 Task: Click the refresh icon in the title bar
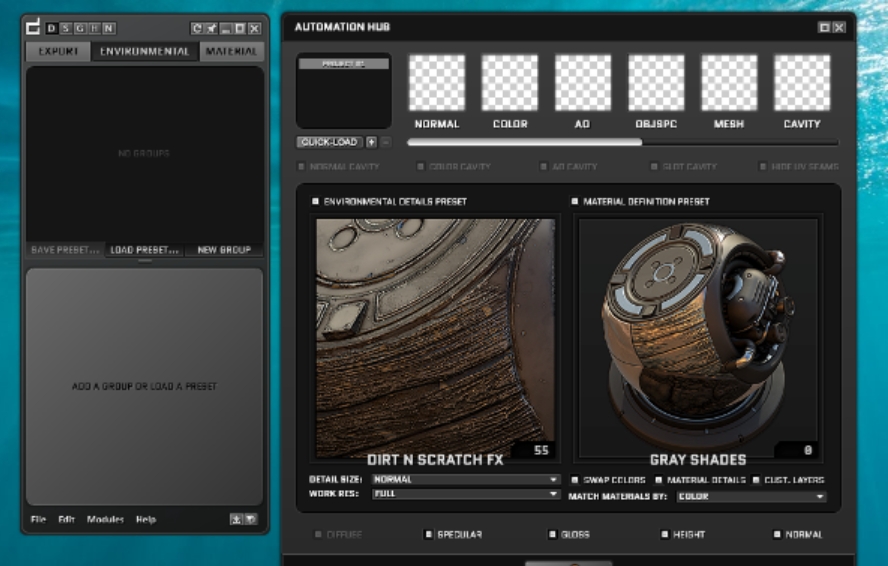click(198, 28)
